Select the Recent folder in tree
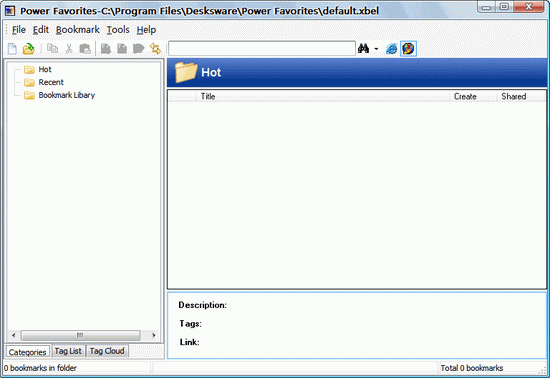The width and height of the screenshot is (550, 378). [51, 82]
